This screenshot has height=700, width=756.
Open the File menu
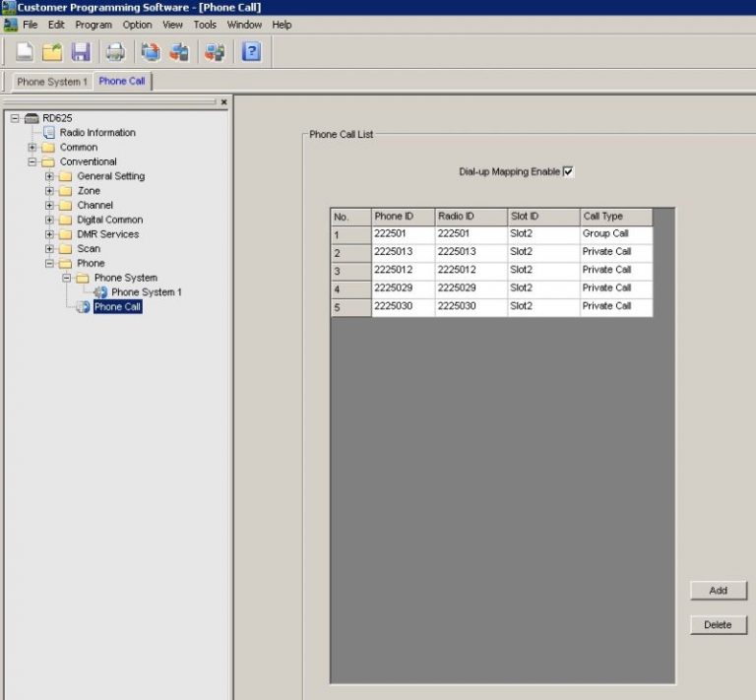pyautogui.click(x=30, y=25)
